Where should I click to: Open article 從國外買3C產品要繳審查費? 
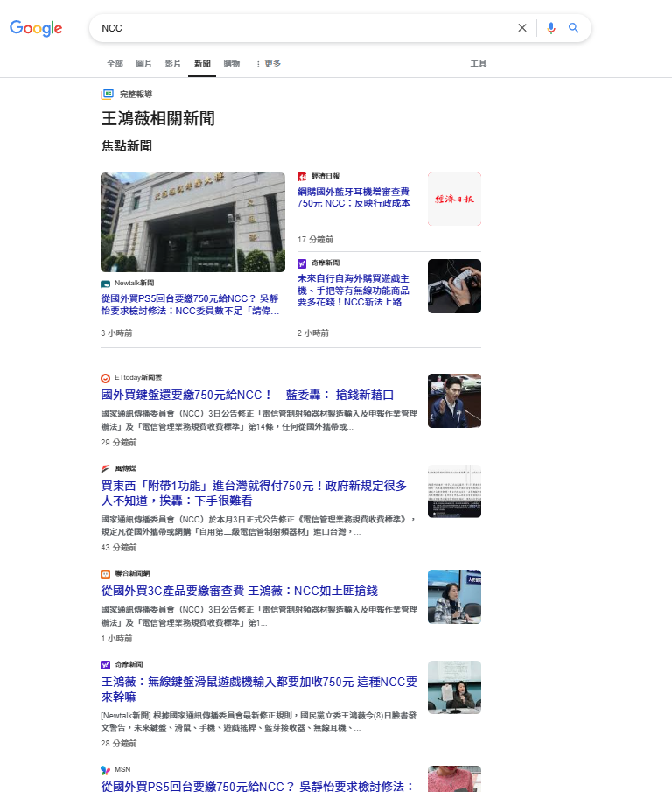(x=240, y=591)
